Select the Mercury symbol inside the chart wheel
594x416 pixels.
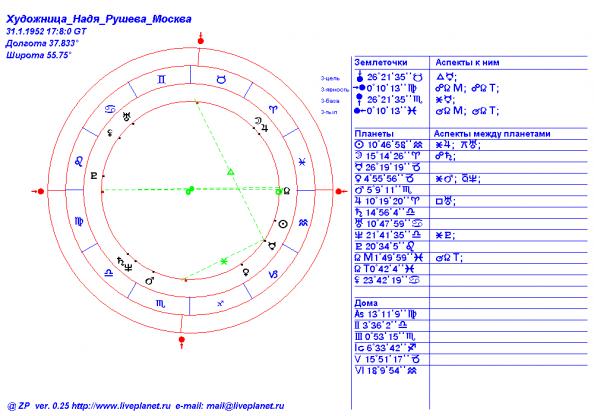tap(272, 246)
